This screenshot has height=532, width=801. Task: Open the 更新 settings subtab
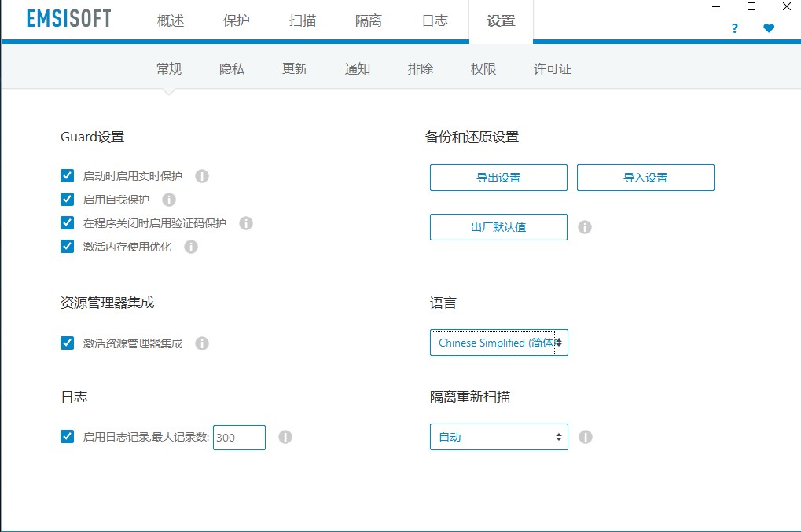pyautogui.click(x=295, y=69)
